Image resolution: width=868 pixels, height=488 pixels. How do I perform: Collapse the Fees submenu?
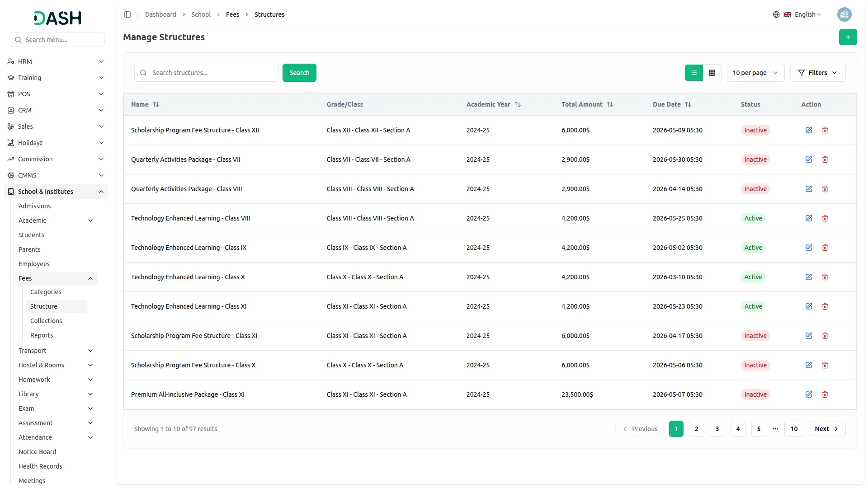coord(56,278)
